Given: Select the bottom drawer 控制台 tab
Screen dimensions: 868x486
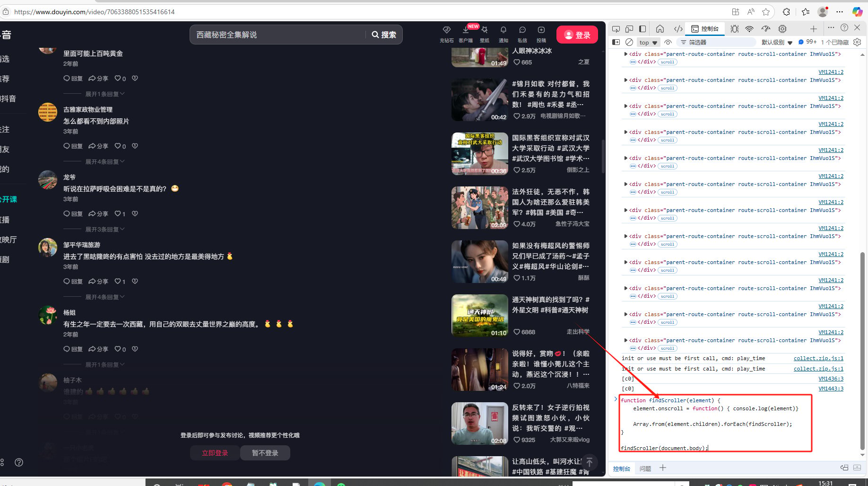Looking at the screenshot, I should point(622,468).
